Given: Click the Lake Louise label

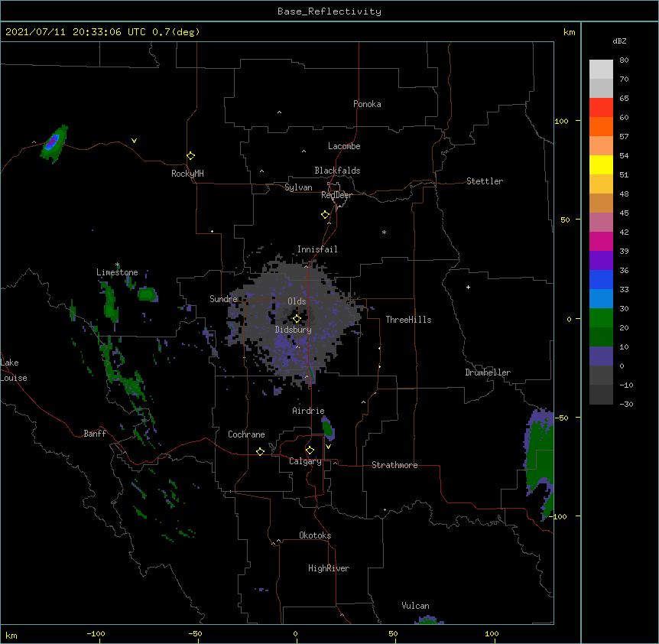Looking at the screenshot, I should [14, 370].
